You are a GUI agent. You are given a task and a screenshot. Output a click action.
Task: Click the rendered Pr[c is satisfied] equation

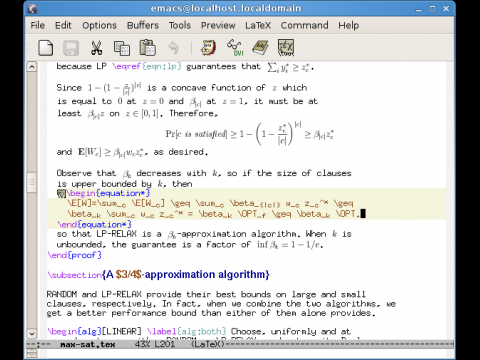[250, 134]
